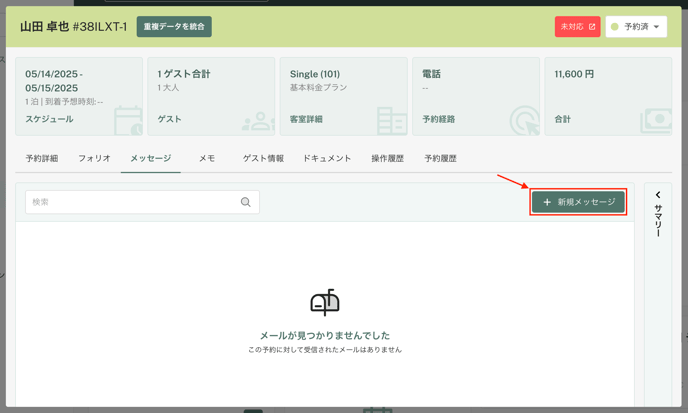View the 予約履歴 tab
Image resolution: width=688 pixels, height=413 pixels.
pyautogui.click(x=440, y=158)
